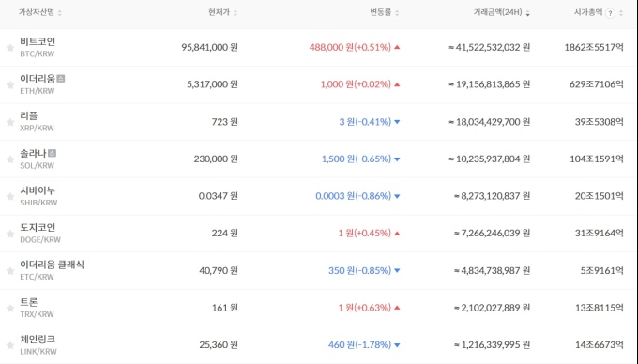Open the 이더리움 asset name
Image resolution: width=638 pixels, height=364 pixels.
[38, 79]
